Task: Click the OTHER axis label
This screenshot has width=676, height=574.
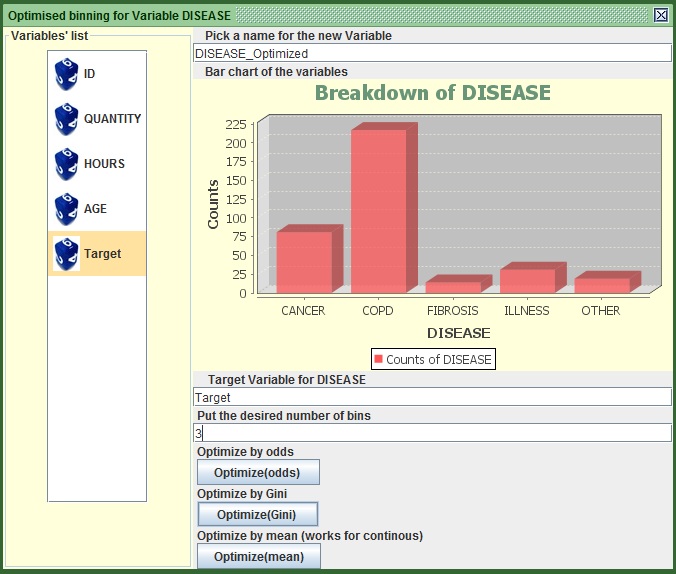Action: click(601, 311)
